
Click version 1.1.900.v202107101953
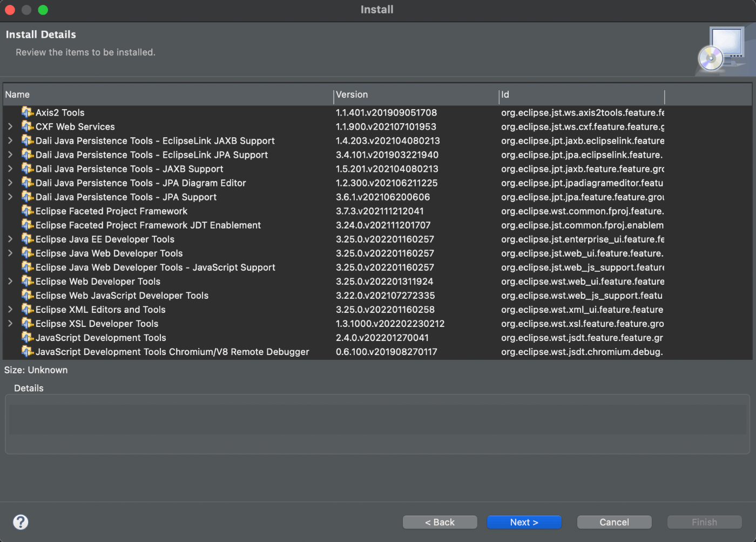coord(386,126)
